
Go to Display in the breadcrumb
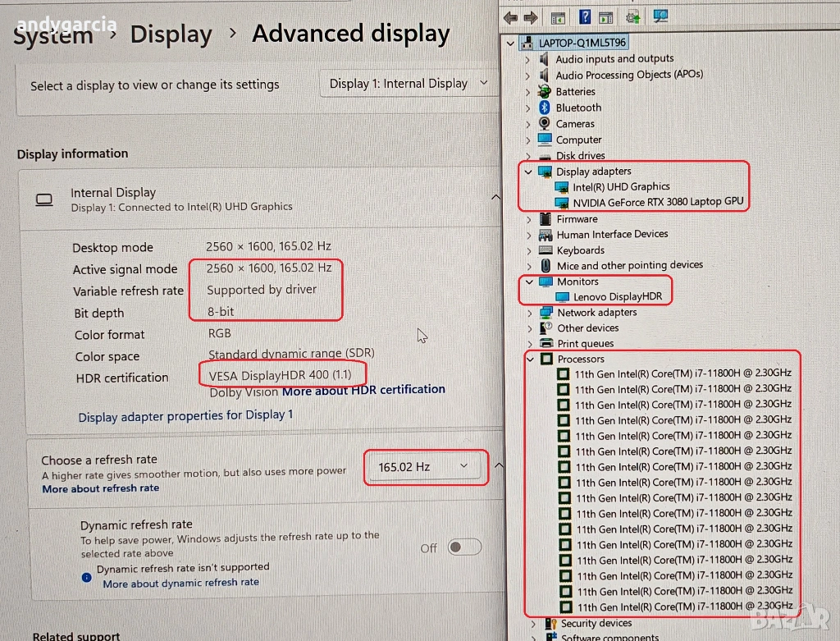coord(171,34)
